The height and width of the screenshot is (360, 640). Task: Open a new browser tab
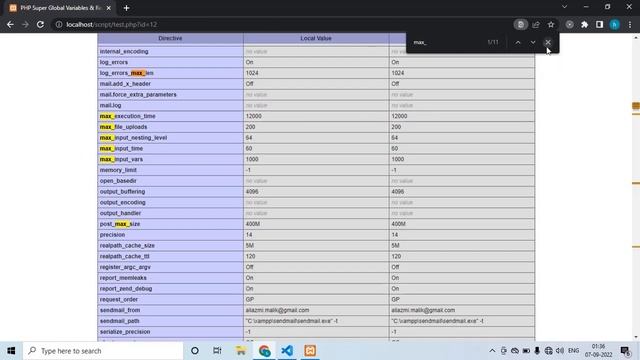(x=126, y=8)
